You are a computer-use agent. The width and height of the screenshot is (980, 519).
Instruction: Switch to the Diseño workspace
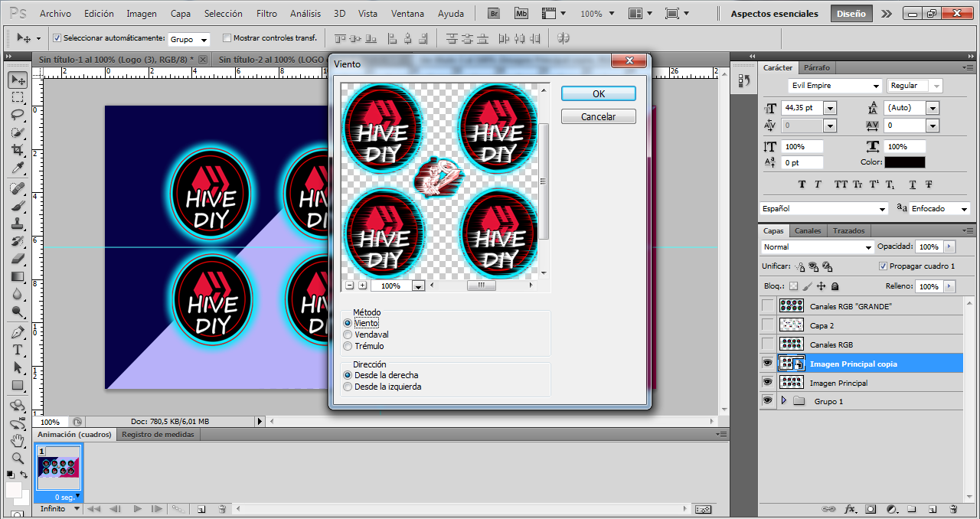851,14
